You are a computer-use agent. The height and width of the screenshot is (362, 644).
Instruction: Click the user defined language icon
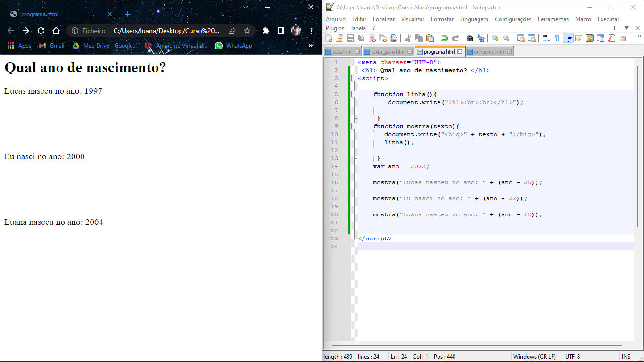coord(578,38)
